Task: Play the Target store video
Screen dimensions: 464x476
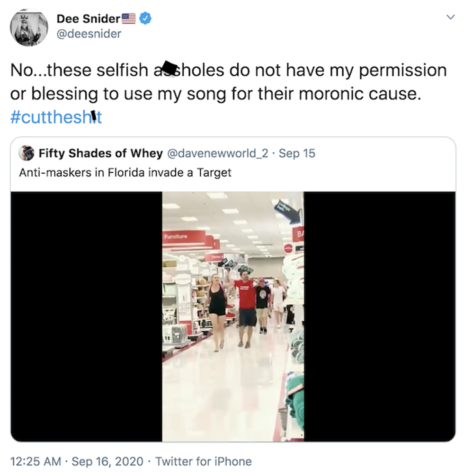Action: [233, 316]
